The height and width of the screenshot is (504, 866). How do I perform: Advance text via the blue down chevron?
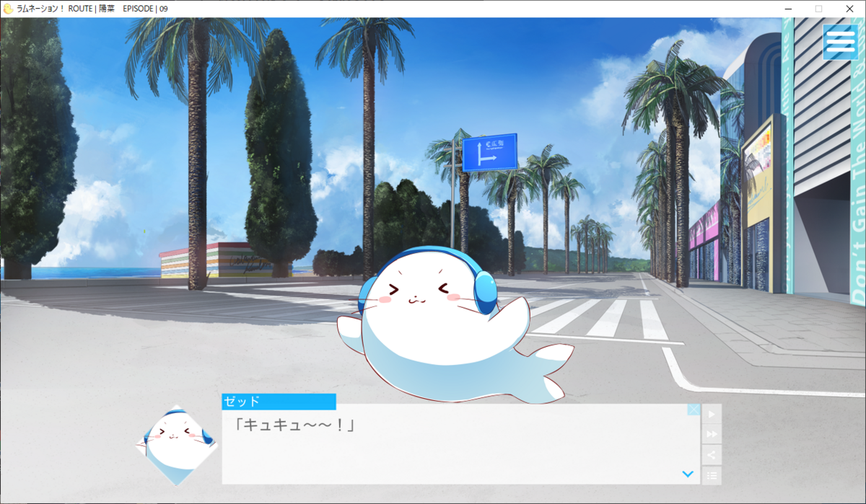pyautogui.click(x=688, y=474)
